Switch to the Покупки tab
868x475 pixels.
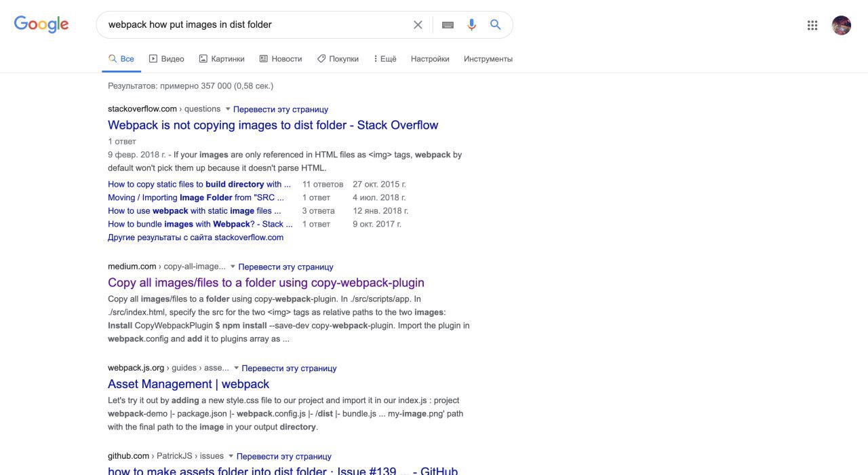tap(338, 59)
